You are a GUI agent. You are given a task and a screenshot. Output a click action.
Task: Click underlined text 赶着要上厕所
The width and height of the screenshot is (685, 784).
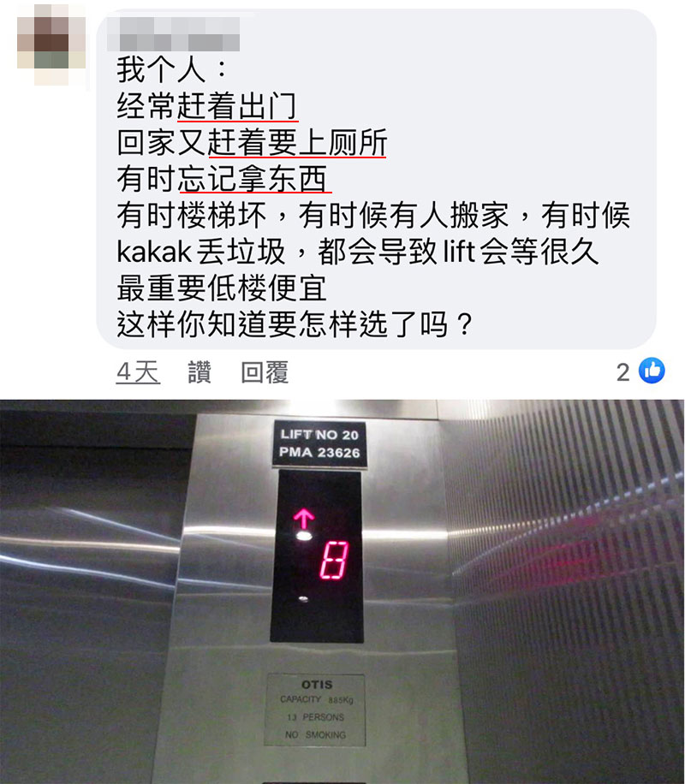point(297,142)
